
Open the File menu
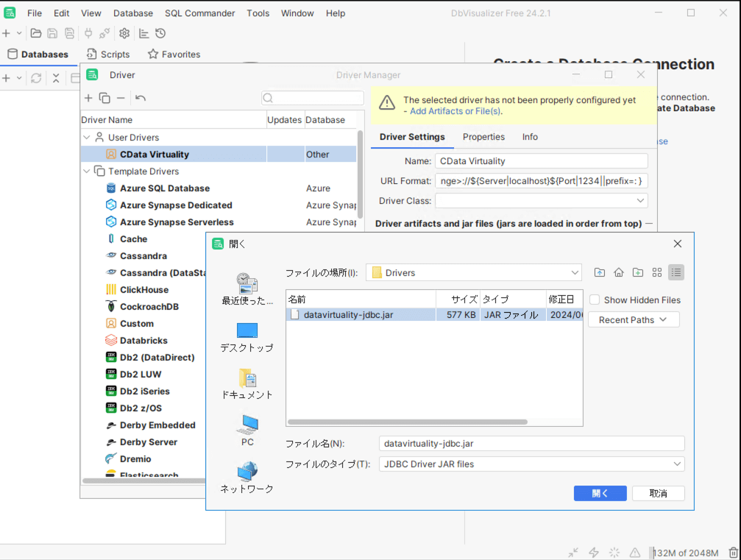pyautogui.click(x=35, y=13)
